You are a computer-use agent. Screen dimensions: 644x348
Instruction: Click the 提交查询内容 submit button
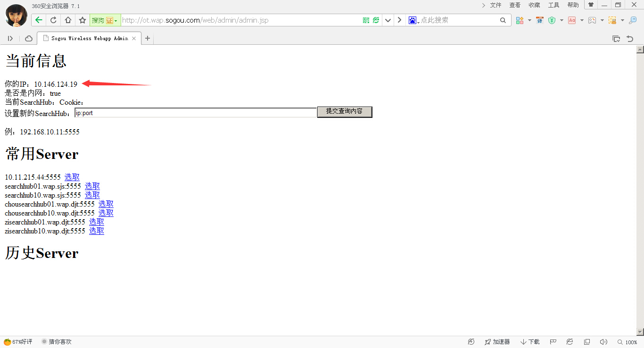click(345, 112)
